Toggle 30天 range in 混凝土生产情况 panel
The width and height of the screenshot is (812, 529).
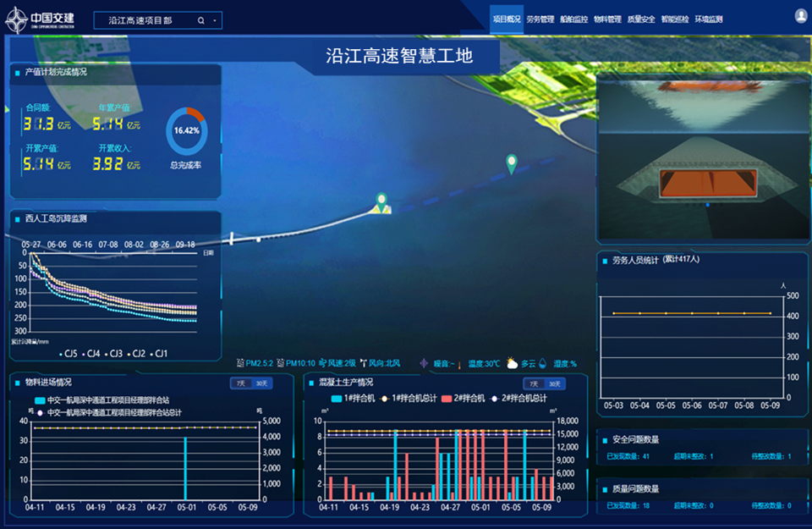[x=555, y=383]
